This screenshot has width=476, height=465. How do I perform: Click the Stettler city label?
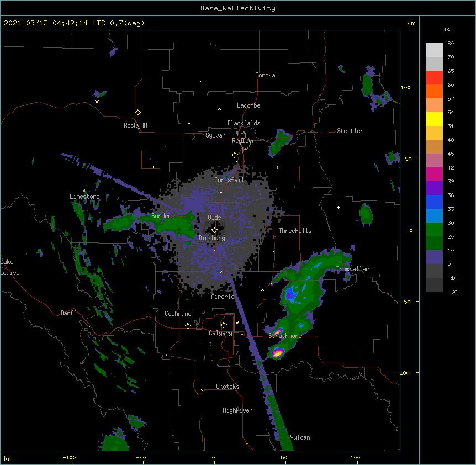350,131
